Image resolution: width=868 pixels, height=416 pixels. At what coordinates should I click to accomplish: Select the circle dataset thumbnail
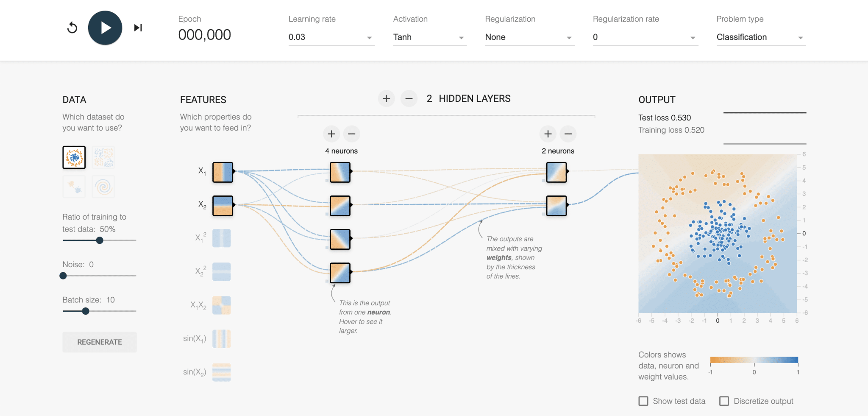(74, 157)
